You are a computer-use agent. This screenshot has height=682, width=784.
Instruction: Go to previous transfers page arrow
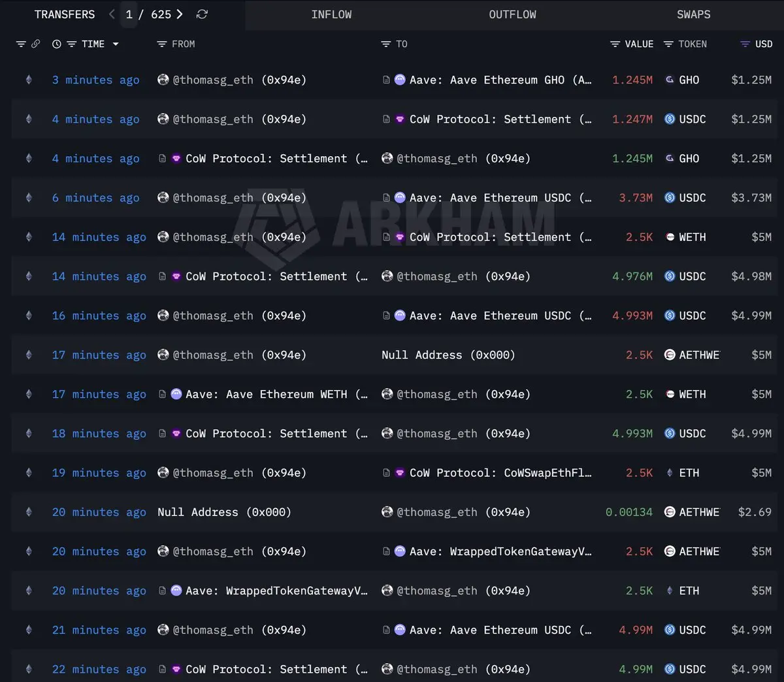pyautogui.click(x=112, y=14)
